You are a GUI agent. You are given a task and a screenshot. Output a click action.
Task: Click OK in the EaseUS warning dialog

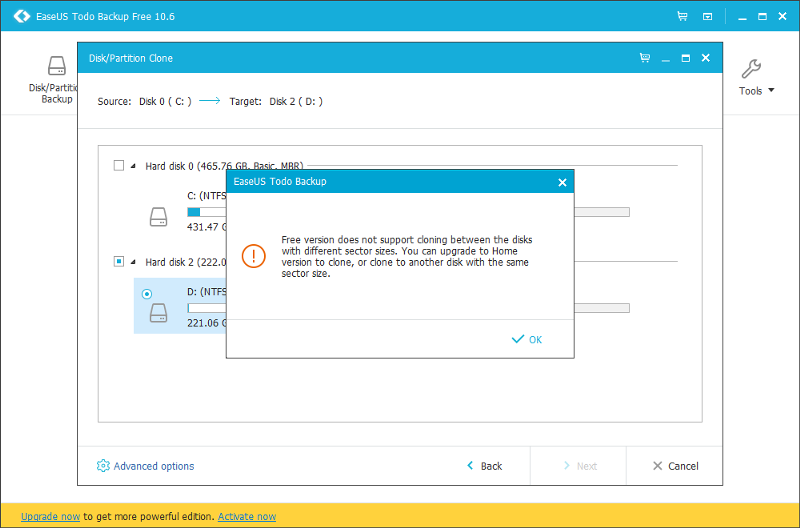[527, 339]
